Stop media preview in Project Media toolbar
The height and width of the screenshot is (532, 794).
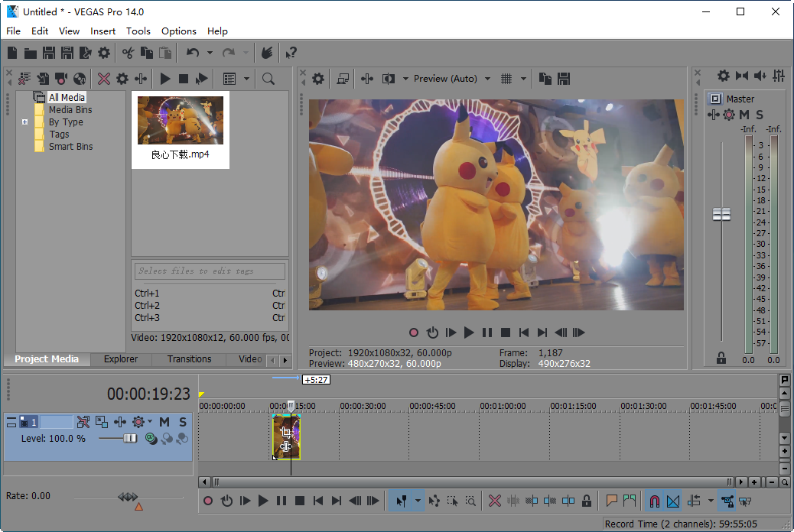pos(184,79)
